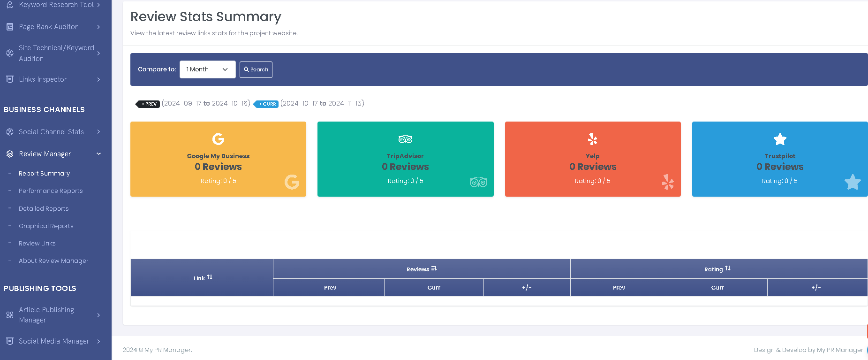
Task: Open Review Links submenu item
Action: (x=37, y=244)
